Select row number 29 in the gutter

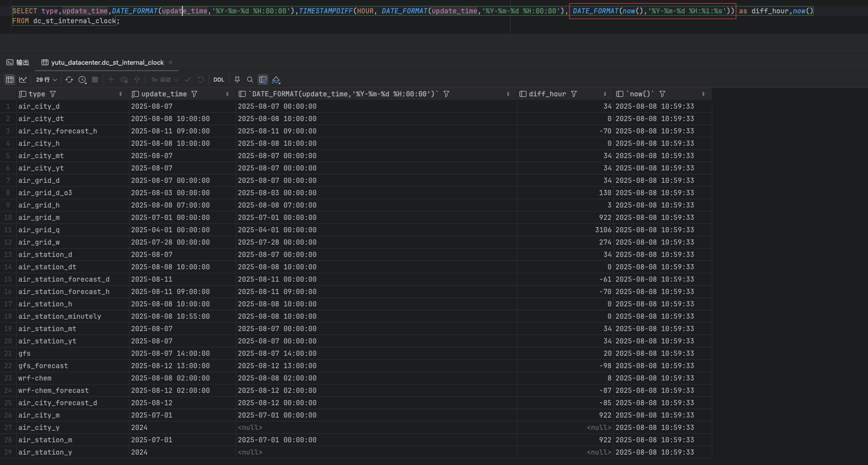tap(8, 452)
